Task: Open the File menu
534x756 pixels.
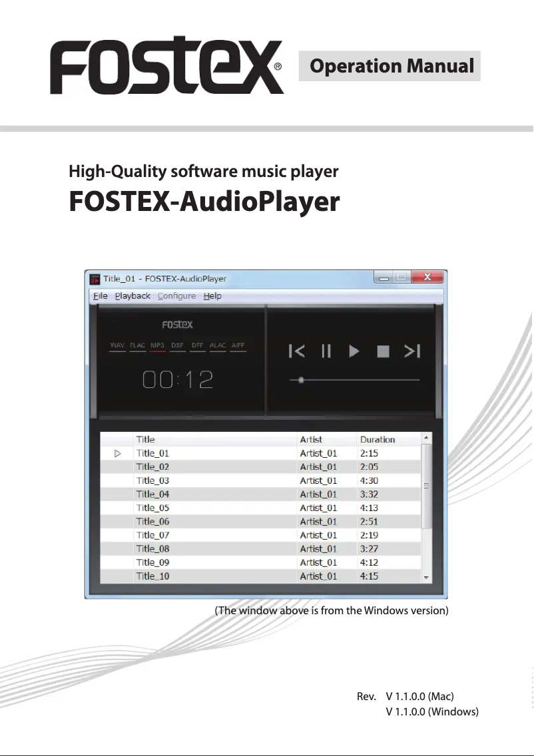Action: pyautogui.click(x=100, y=296)
